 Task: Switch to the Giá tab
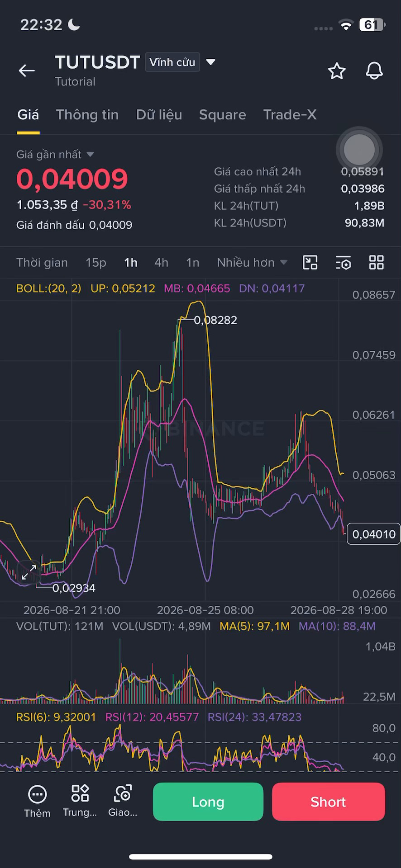(28, 115)
